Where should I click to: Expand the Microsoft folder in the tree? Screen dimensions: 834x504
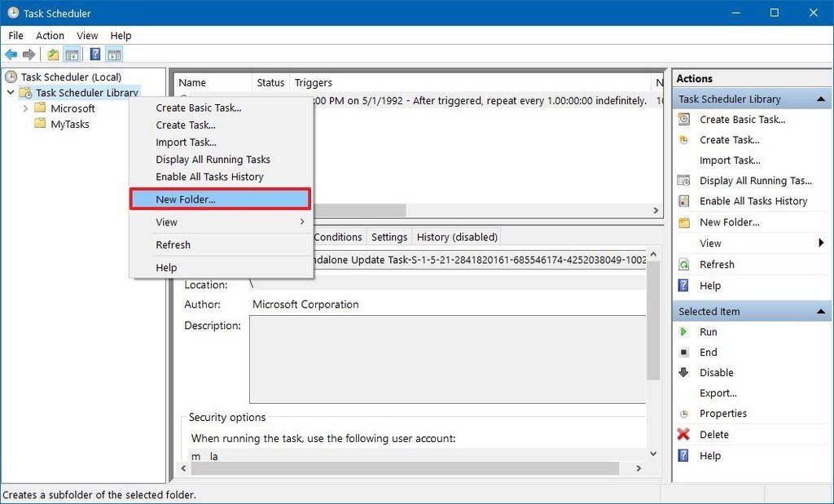[x=25, y=107]
